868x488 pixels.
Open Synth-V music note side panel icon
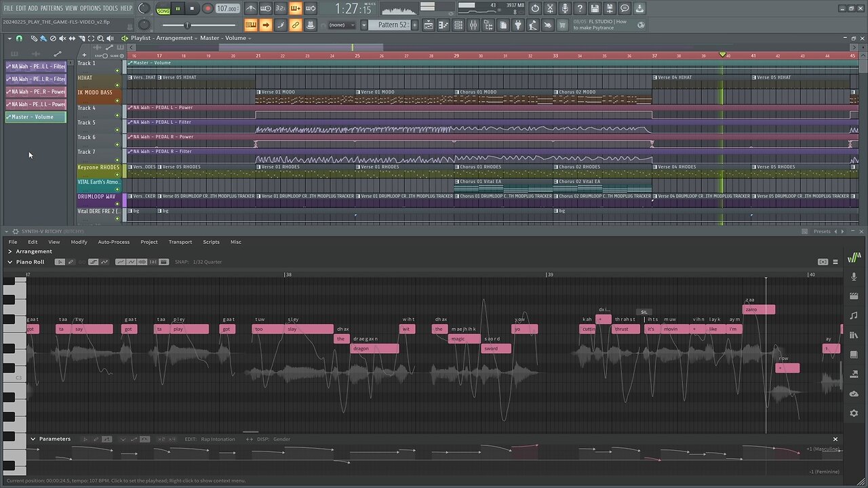854,316
